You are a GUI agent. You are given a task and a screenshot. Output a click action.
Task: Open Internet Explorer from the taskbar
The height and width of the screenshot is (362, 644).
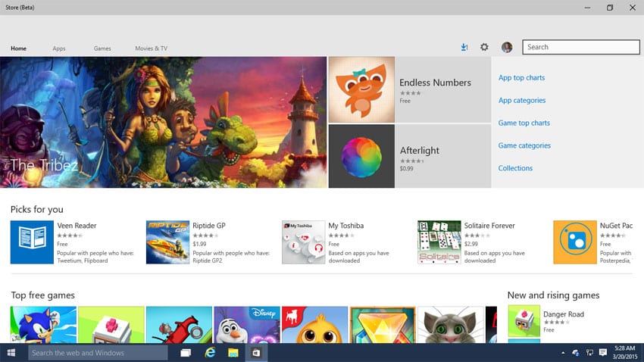(x=210, y=353)
